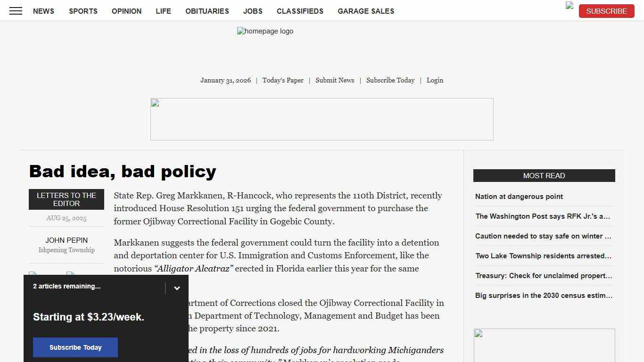The height and width of the screenshot is (362, 644).
Task: Open the RFK Jr. Washington Post article
Action: [x=543, y=216]
